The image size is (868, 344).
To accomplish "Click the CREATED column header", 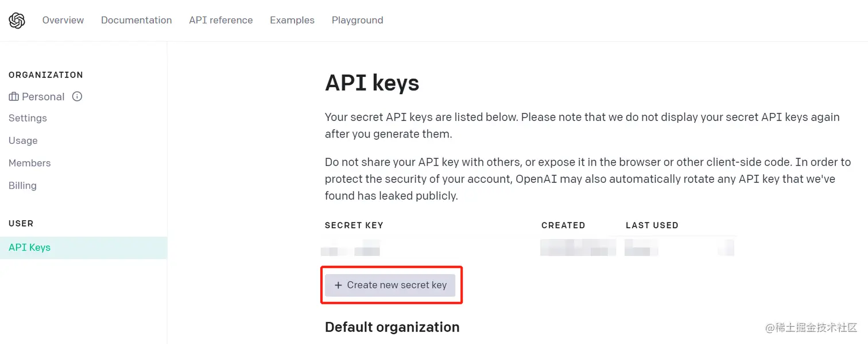I will coord(563,225).
